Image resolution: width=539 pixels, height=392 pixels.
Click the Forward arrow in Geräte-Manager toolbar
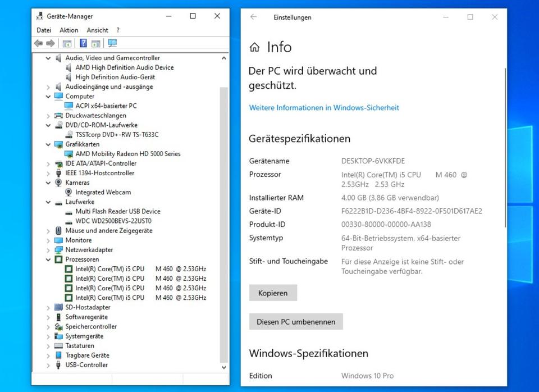click(51, 43)
